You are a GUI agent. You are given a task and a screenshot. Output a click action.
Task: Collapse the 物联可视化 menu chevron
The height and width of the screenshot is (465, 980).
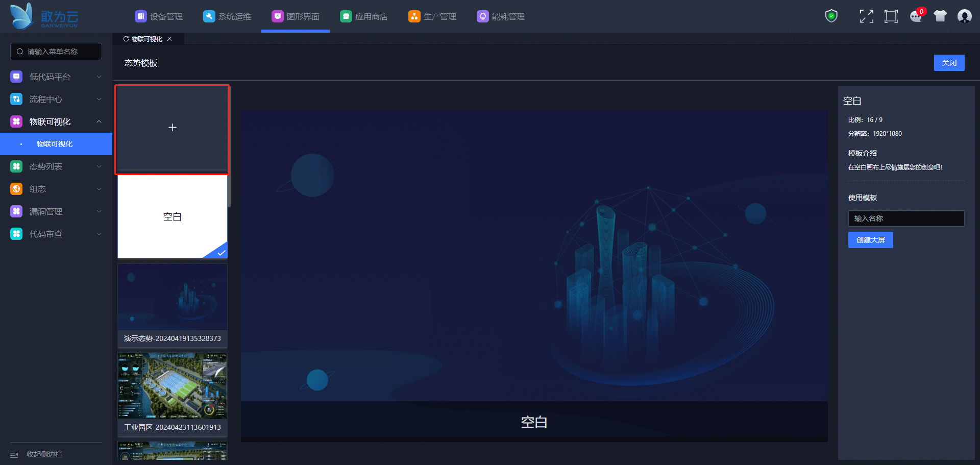(x=99, y=121)
